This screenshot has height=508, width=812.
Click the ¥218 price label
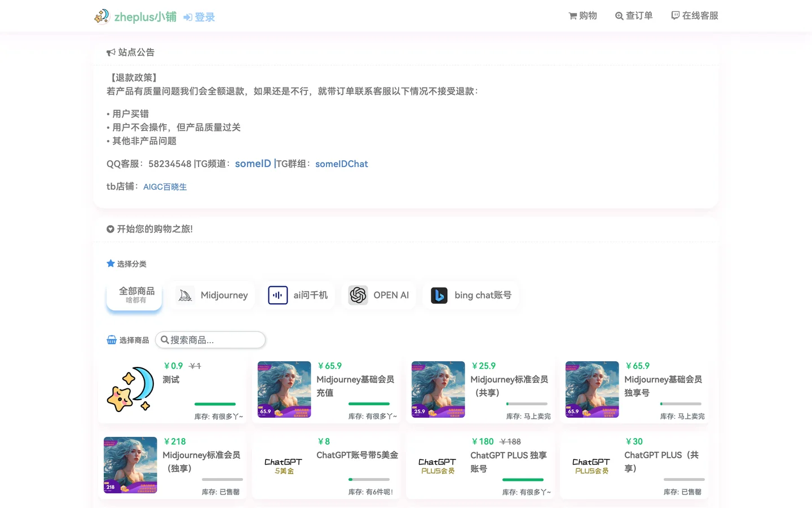pyautogui.click(x=175, y=441)
